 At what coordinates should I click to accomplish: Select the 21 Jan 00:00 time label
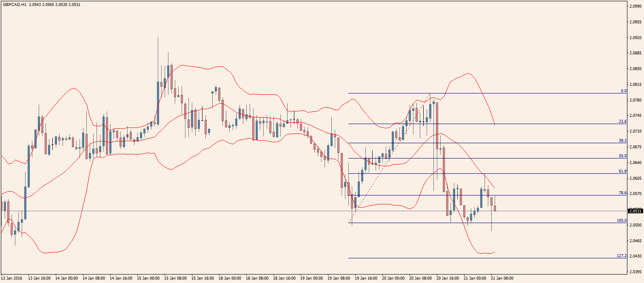(475, 278)
